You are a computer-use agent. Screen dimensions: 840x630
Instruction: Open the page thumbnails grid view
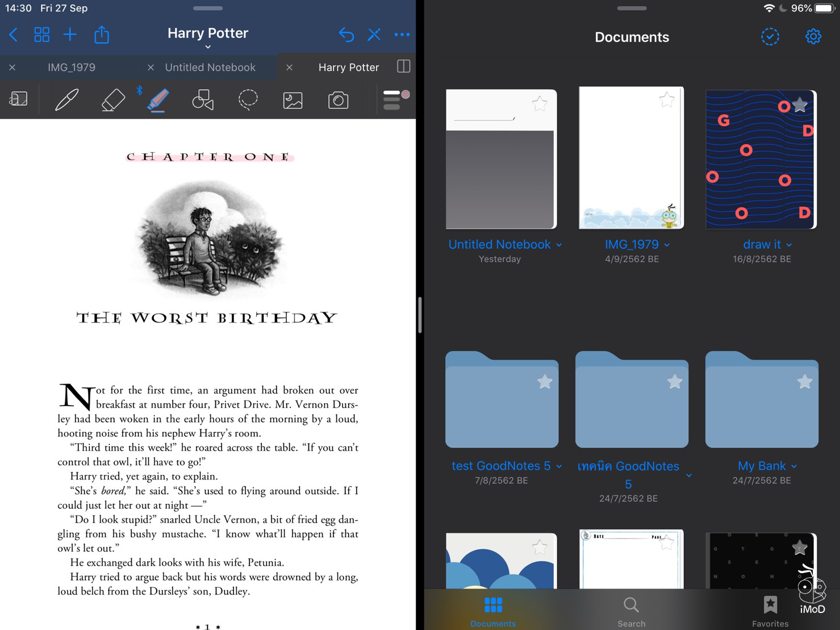tap(41, 35)
